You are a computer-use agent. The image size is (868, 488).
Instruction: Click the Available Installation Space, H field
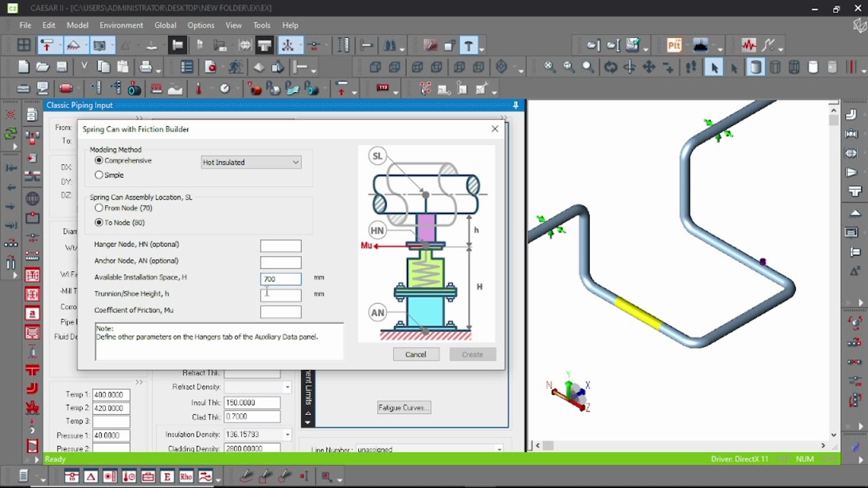pos(281,279)
